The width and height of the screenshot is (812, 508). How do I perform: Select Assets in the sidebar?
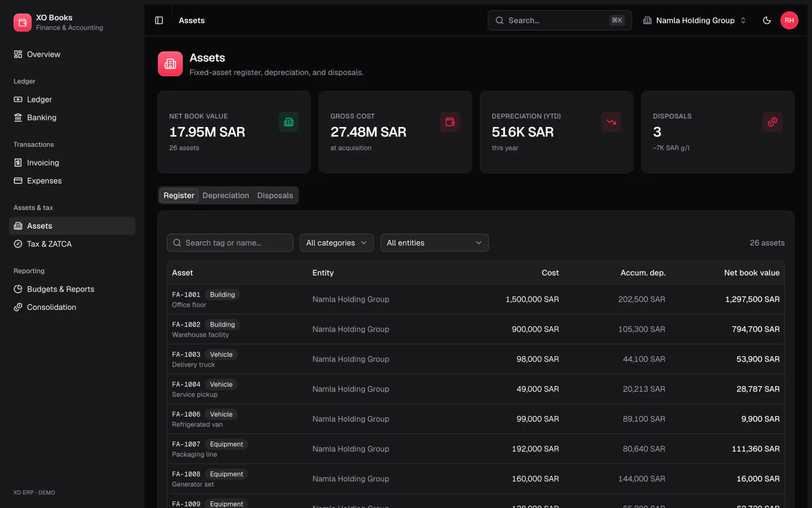click(x=72, y=226)
